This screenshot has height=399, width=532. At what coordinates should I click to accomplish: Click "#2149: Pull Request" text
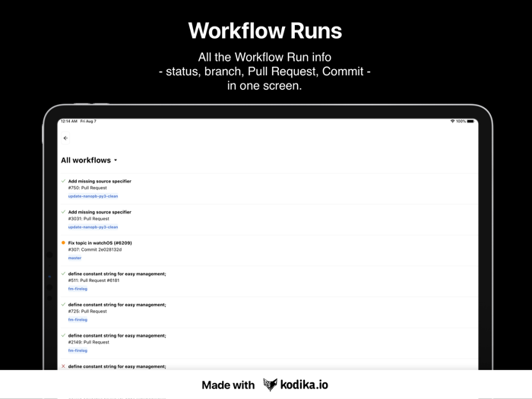(89, 342)
